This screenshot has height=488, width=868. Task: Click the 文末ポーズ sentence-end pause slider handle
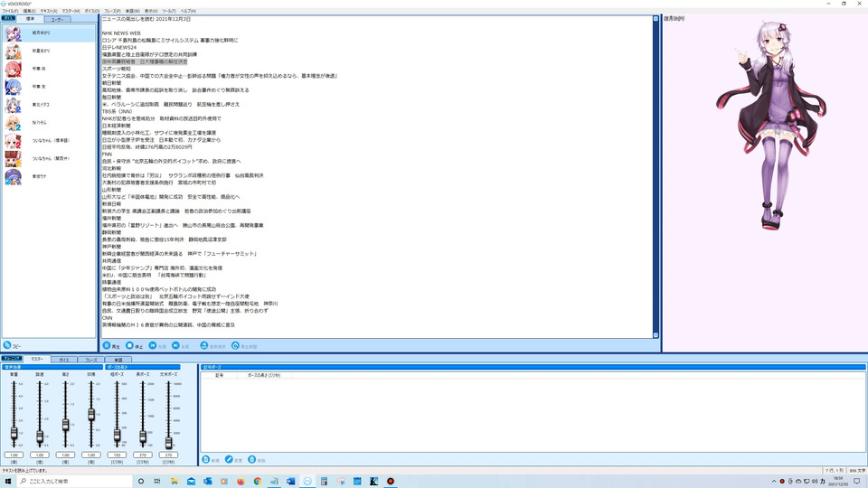pyautogui.click(x=168, y=442)
